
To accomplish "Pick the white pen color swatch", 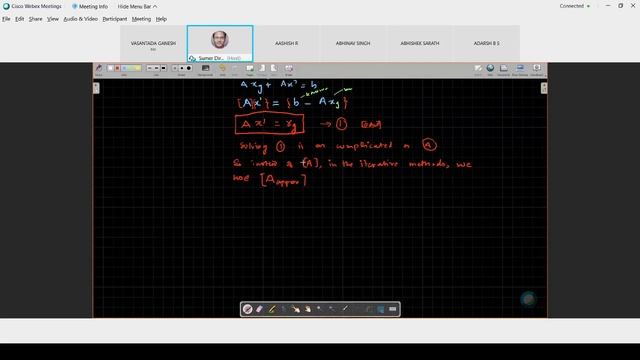I will (111, 68).
